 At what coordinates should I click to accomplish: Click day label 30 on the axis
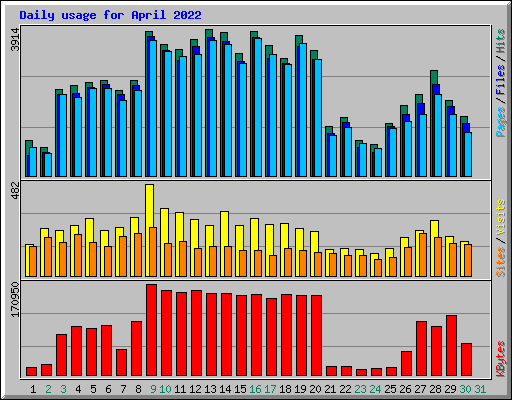pyautogui.click(x=465, y=389)
